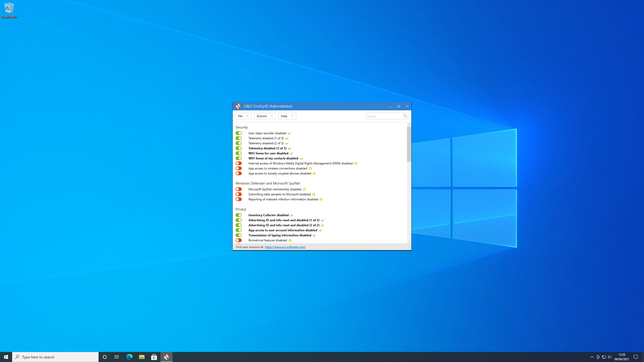
Task: Open File Explorer from taskbar
Action: coord(142,357)
